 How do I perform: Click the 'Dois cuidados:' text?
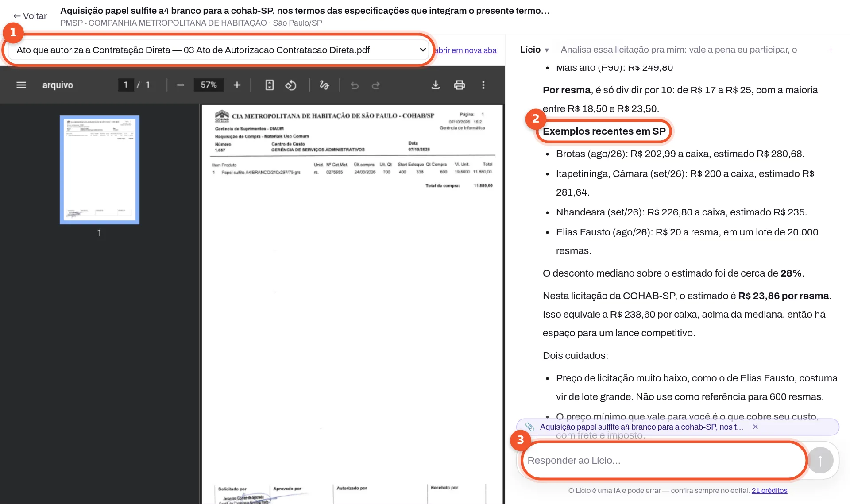576,356
